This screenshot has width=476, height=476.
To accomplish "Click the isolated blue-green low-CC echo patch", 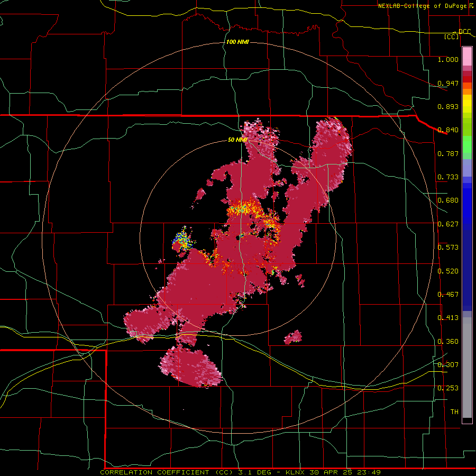I will (x=184, y=240).
